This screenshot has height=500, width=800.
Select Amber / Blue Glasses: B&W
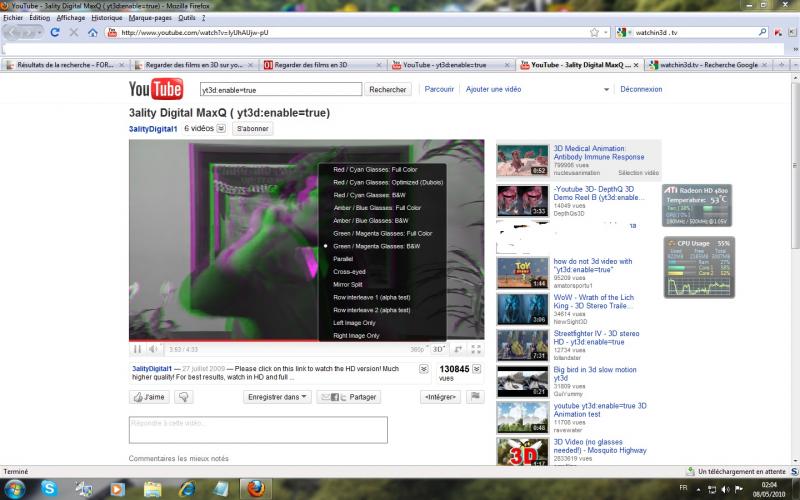[x=371, y=220]
